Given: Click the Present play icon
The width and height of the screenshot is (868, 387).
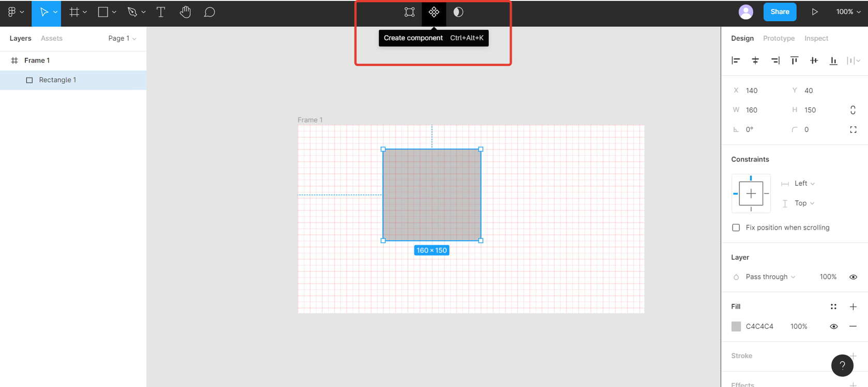Looking at the screenshot, I should click(814, 12).
